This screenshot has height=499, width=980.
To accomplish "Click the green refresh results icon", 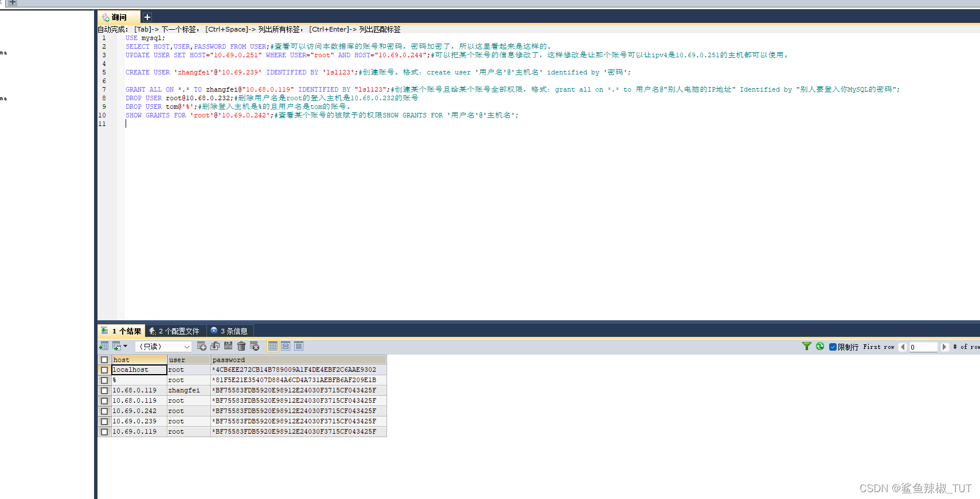I will coord(820,346).
